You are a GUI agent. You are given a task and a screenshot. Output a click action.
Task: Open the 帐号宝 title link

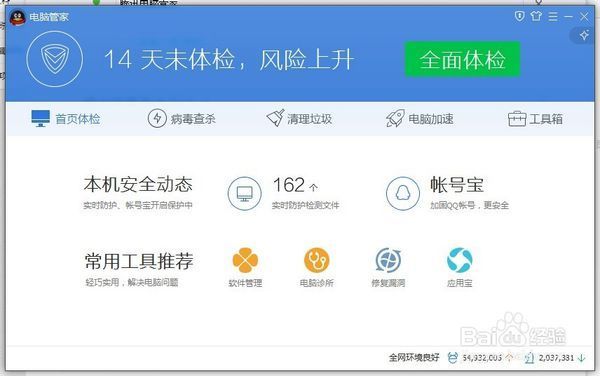tap(457, 185)
